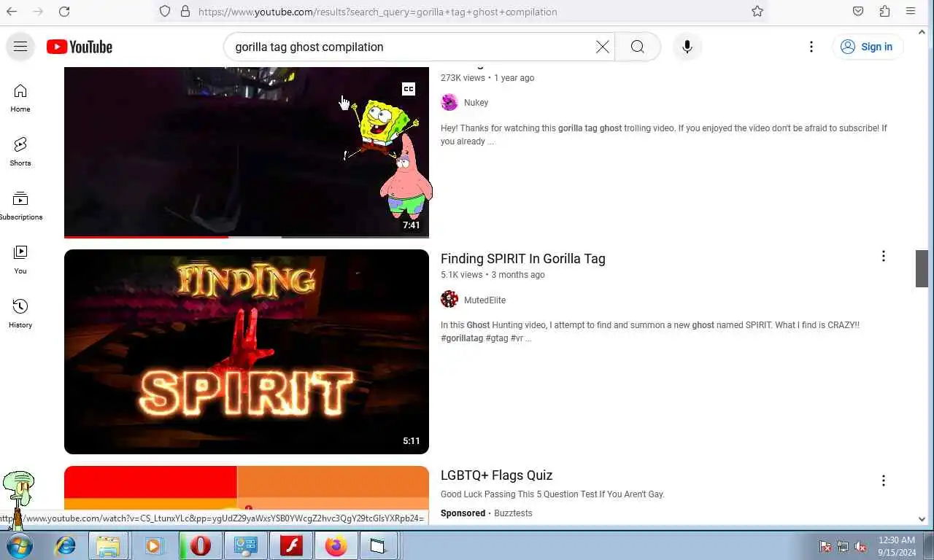The width and height of the screenshot is (934, 560).
Task: Open the LGBTQ+ Flags Quiz ad title
Action: coord(496,475)
